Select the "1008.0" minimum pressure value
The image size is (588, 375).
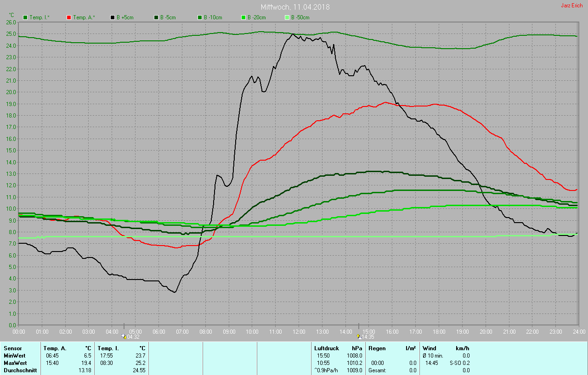354,356
